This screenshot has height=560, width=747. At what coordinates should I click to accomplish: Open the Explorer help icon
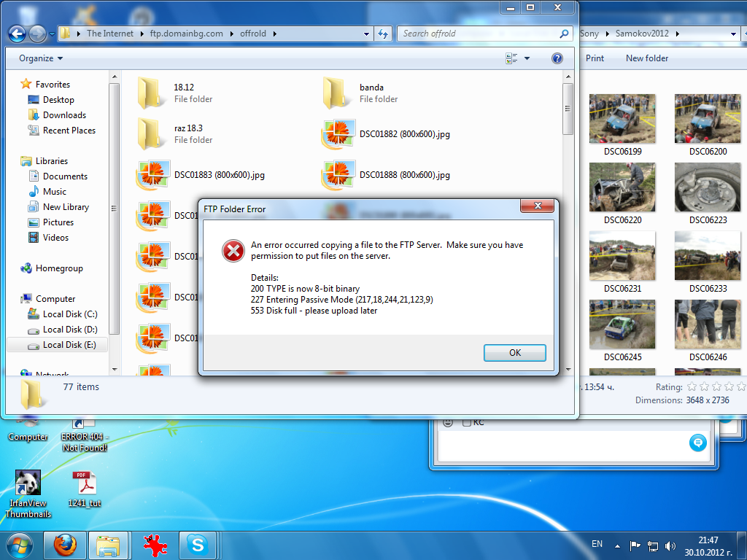557,58
